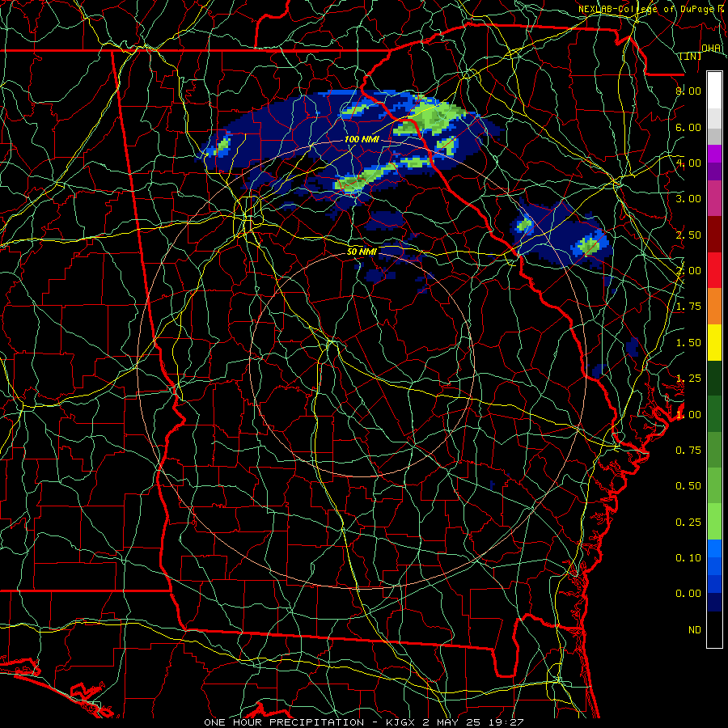Click the 6.00 legend value

point(688,127)
